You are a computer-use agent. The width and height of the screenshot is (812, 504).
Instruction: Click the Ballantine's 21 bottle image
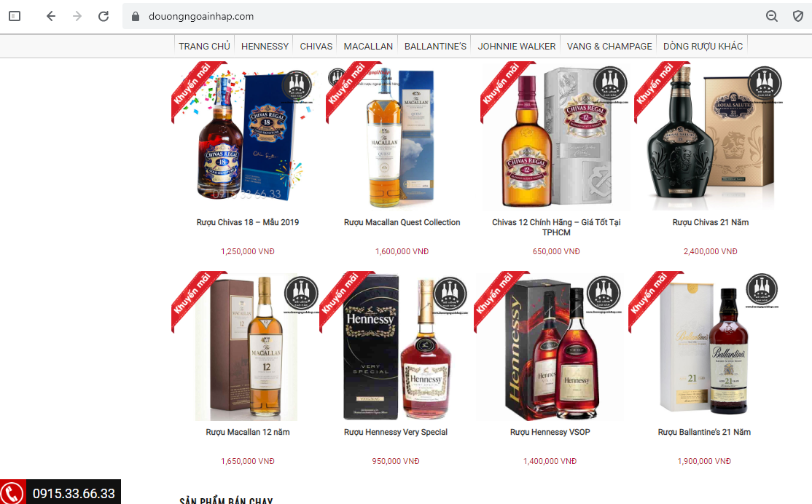(x=704, y=347)
